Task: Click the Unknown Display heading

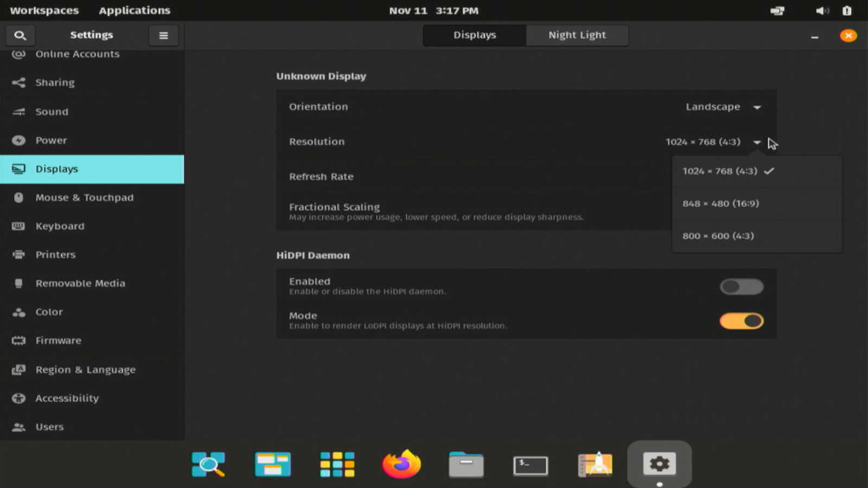Action: (321, 76)
